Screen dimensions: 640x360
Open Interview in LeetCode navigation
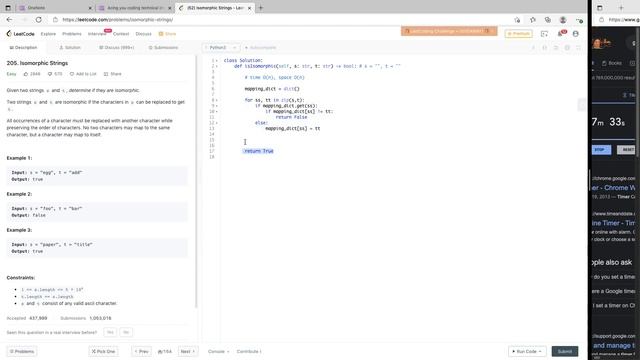[97, 34]
